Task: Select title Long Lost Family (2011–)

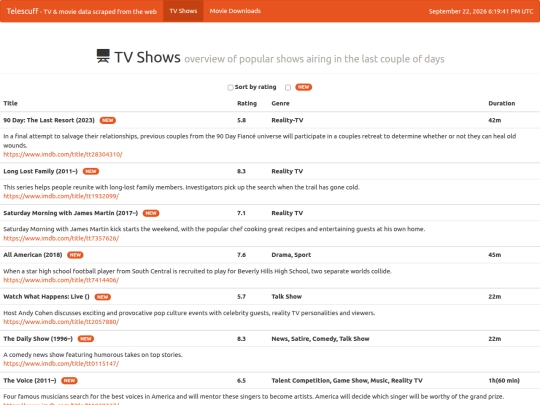Action: [41, 171]
